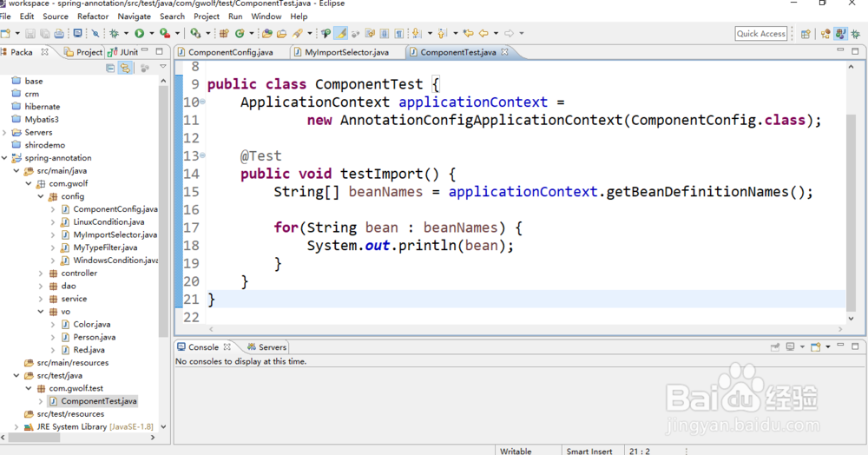Image resolution: width=868 pixels, height=455 pixels.
Task: Collapse the config package node
Action: pyautogui.click(x=41, y=196)
